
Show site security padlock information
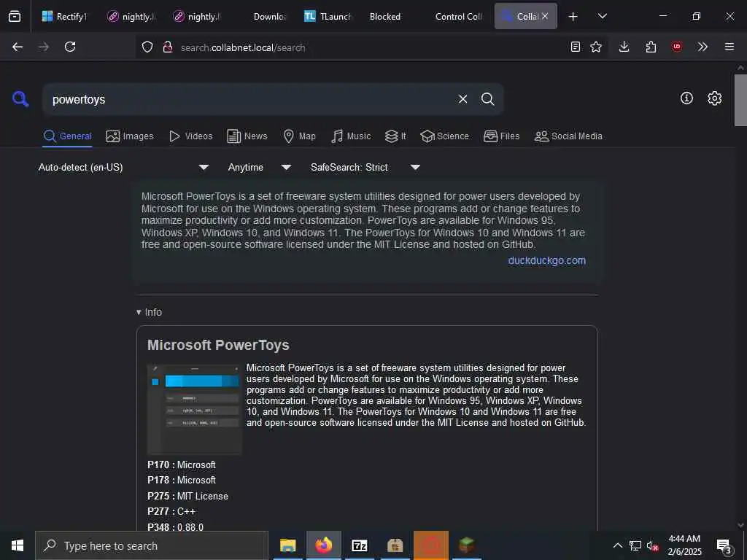click(x=167, y=47)
